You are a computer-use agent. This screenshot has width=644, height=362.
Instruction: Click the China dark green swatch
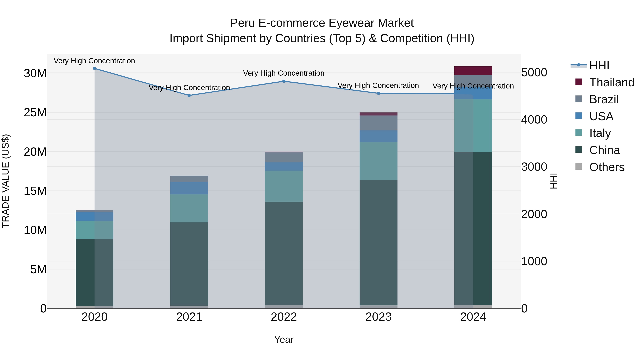579,149
